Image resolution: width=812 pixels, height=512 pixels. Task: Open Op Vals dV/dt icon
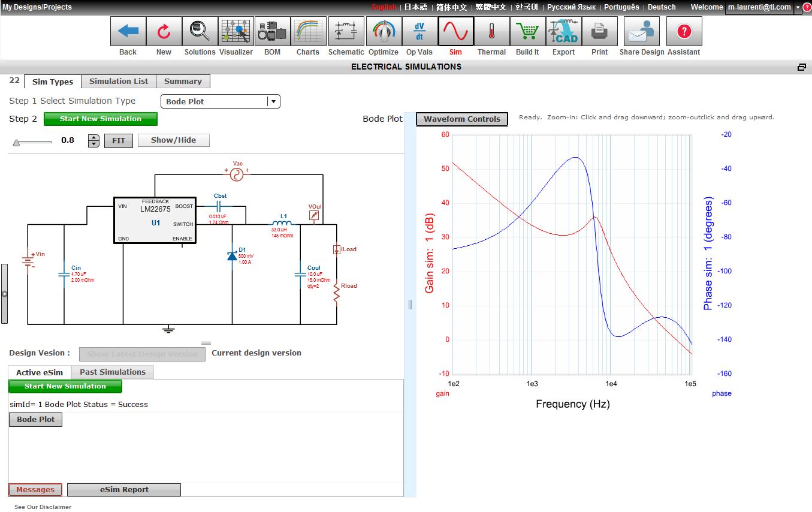(x=419, y=31)
